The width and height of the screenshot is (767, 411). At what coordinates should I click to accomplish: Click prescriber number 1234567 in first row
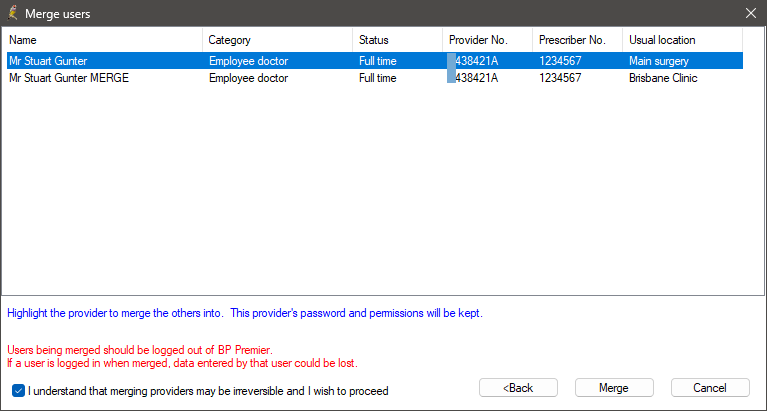[560, 61]
